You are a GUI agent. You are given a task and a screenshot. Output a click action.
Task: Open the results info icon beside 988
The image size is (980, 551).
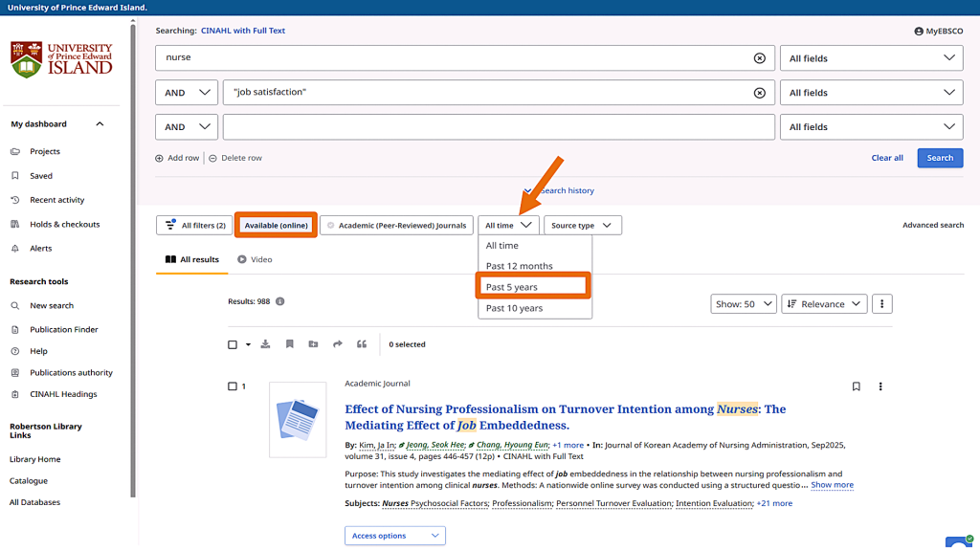280,301
